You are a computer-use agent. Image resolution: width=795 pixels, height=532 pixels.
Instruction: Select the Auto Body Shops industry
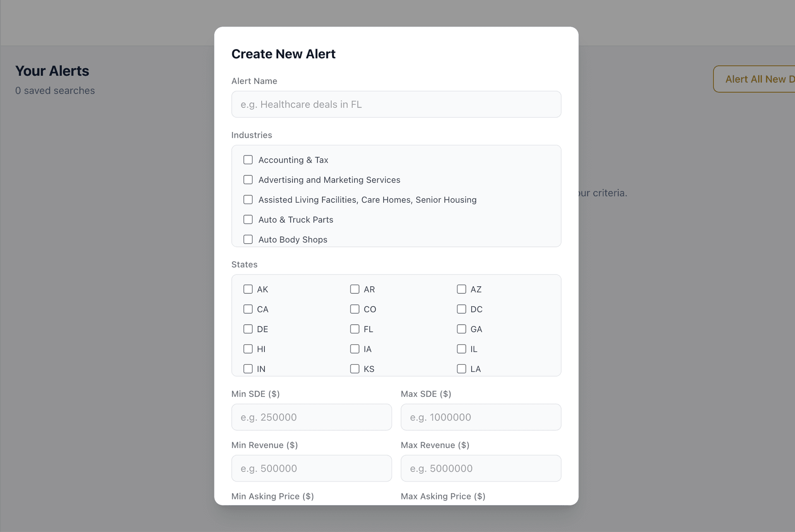(x=248, y=239)
